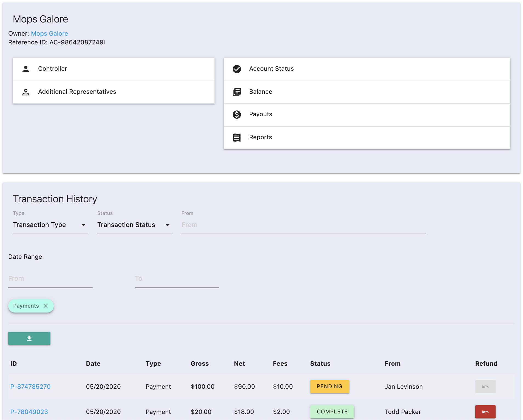
Task: Click the Gross column header
Action: 200,364
